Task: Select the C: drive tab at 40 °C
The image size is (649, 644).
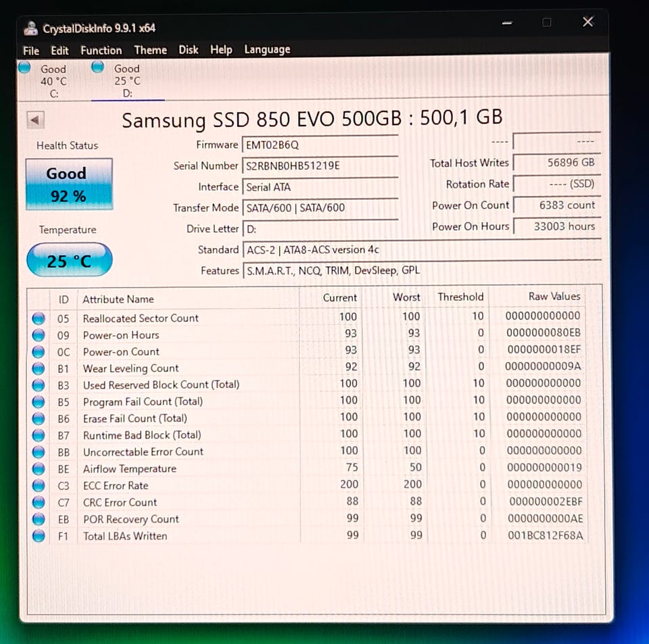Action: 53,81
